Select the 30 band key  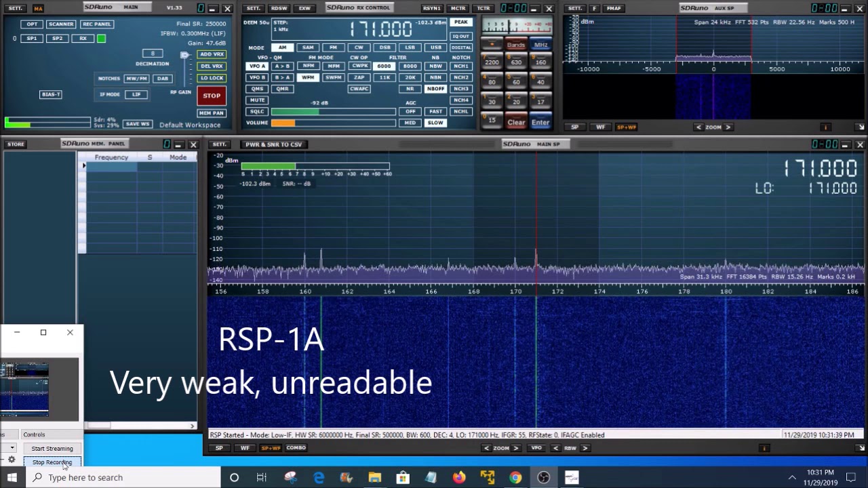[492, 102]
